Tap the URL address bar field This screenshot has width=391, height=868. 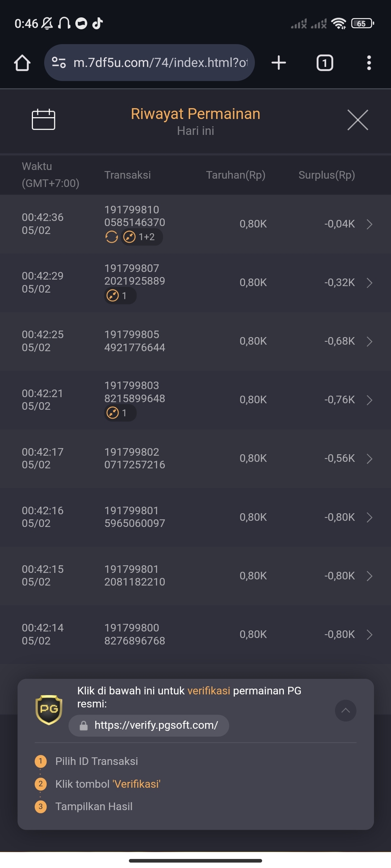(149, 63)
